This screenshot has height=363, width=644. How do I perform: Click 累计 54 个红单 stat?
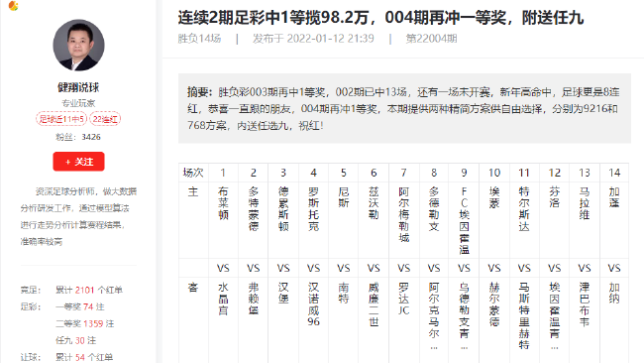point(84,357)
